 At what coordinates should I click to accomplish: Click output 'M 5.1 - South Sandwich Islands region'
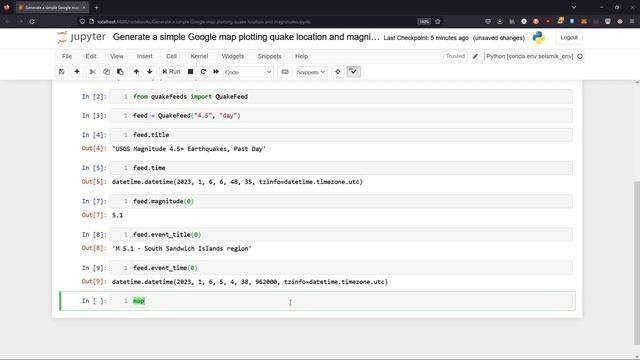pos(182,249)
